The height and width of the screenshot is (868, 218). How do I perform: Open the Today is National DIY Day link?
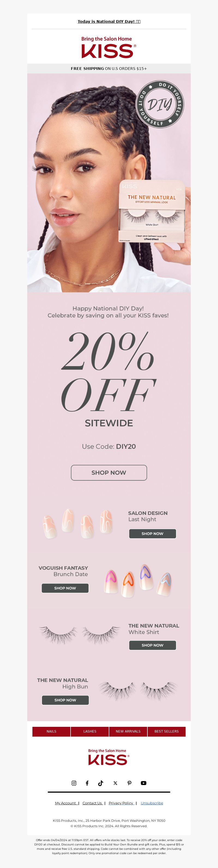pyautogui.click(x=109, y=21)
